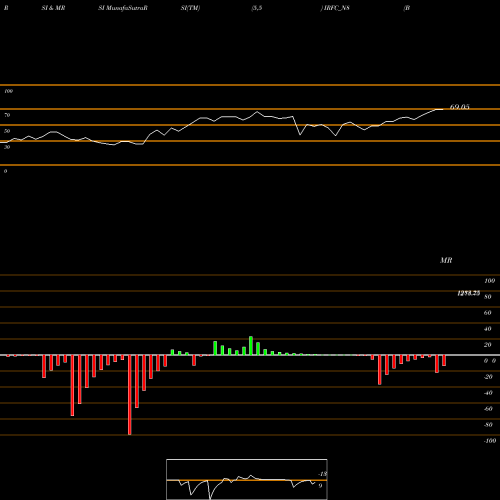Viewport: 500px width, 500px height.
Task: Click the RSI value label 69.05
Action: pyautogui.click(x=460, y=107)
